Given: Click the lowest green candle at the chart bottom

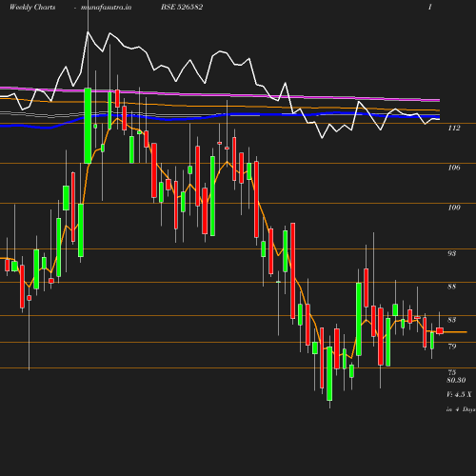Looking at the screenshot, I should 329,373.
